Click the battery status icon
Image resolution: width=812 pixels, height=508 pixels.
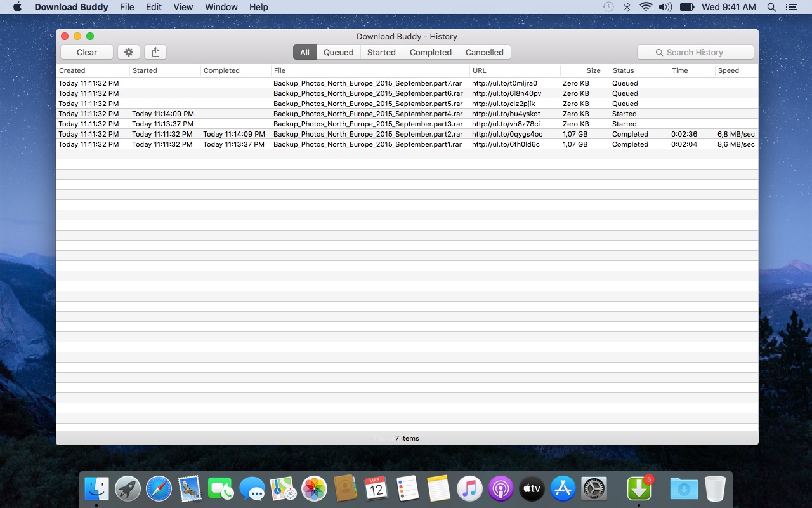pos(686,7)
